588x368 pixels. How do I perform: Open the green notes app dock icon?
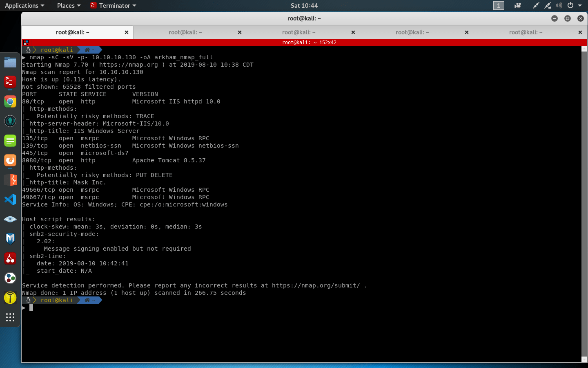click(10, 141)
